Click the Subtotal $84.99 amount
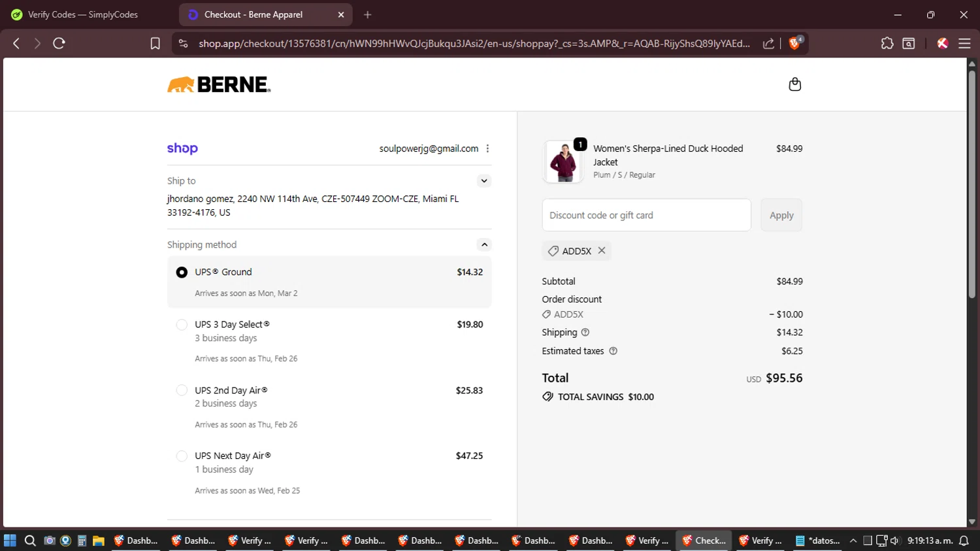This screenshot has height=551, width=980. coord(789,281)
